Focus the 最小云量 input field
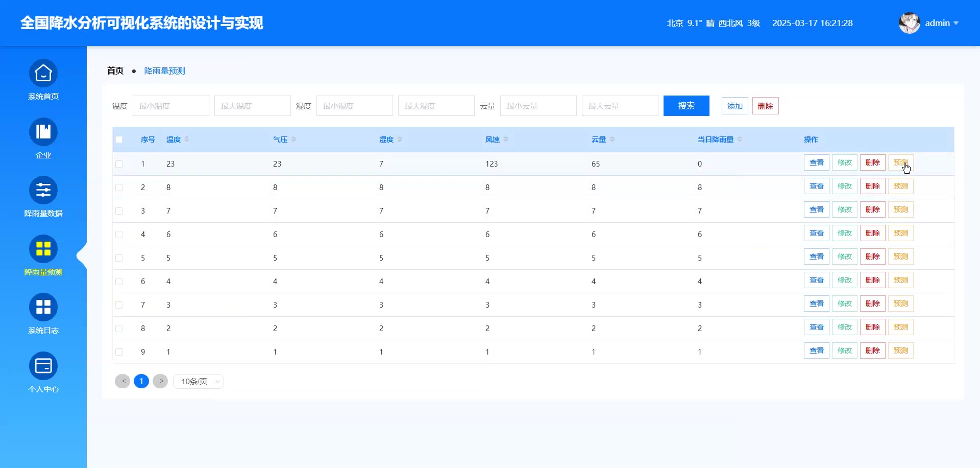The image size is (980, 468). click(538, 106)
